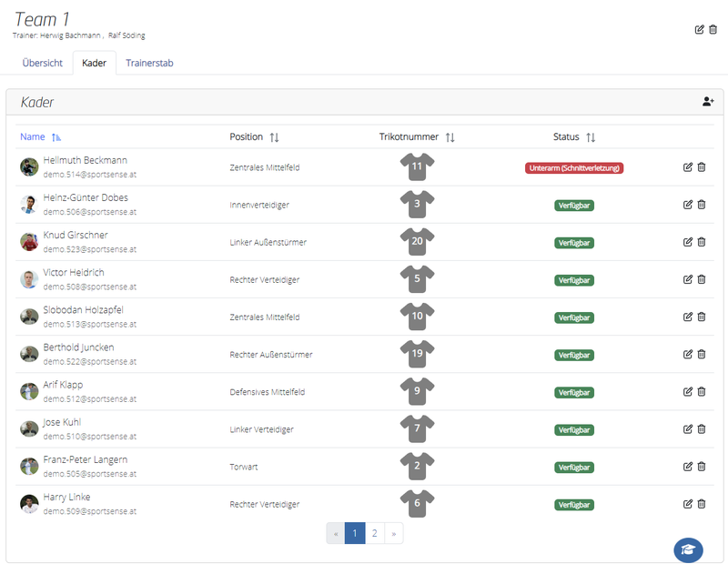Select the name Franz-Peter Langern
The width and height of the screenshot is (728, 574).
(x=85, y=460)
